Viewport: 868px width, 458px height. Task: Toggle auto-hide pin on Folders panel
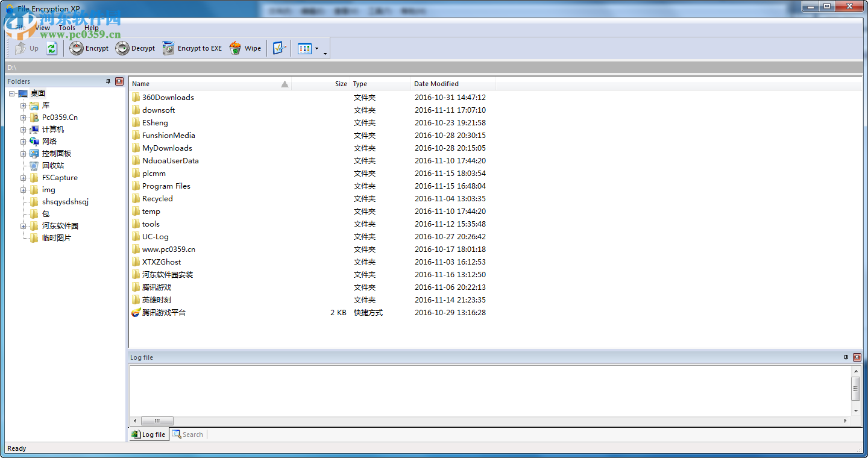tap(108, 81)
